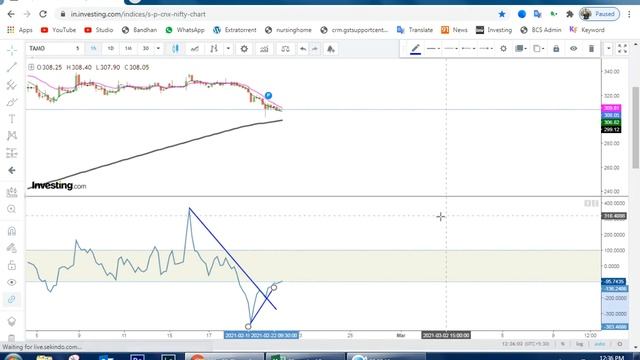Undo the last chart action

(x=303, y=49)
